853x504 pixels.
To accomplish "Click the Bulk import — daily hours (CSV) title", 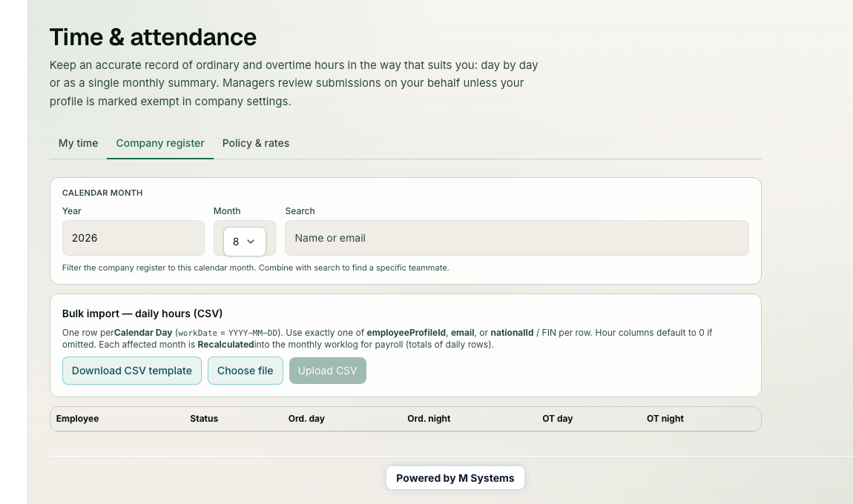I will click(142, 314).
